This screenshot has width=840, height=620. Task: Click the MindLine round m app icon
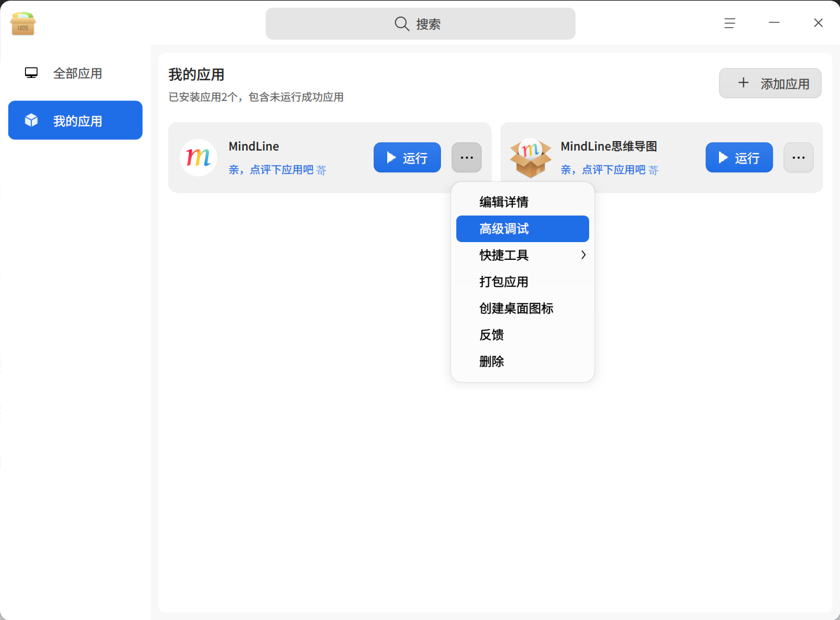198,158
